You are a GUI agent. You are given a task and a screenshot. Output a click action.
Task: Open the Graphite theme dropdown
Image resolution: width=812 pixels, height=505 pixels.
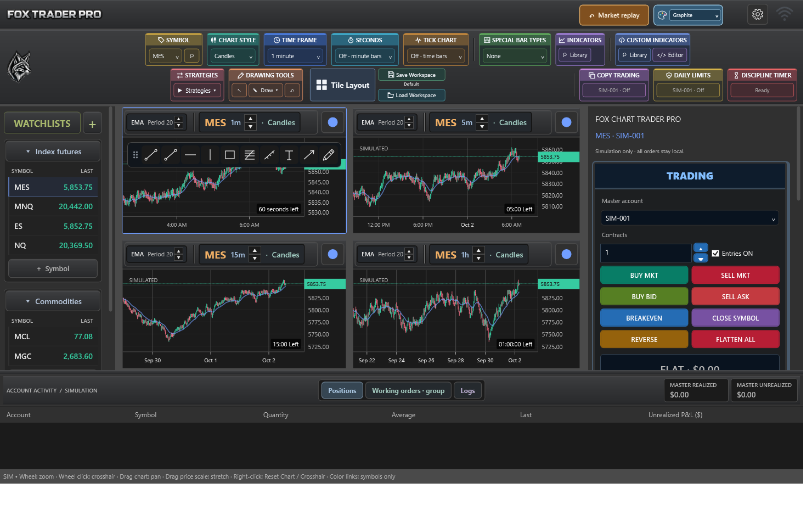696,15
